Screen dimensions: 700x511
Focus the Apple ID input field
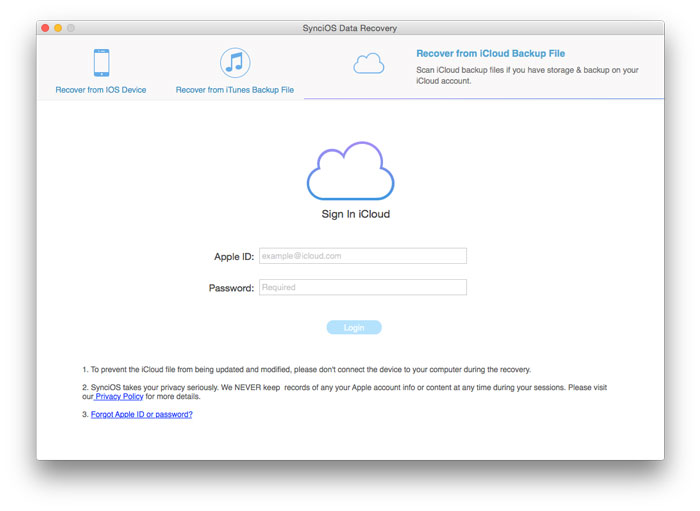363,256
